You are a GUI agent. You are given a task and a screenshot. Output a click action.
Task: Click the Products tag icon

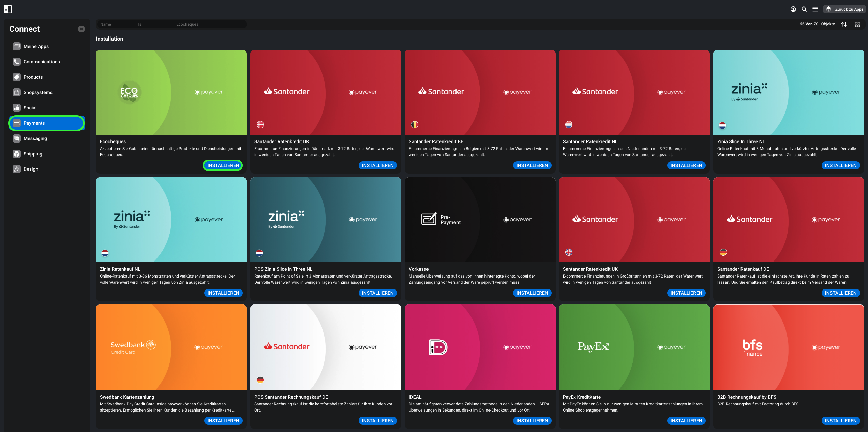(17, 77)
